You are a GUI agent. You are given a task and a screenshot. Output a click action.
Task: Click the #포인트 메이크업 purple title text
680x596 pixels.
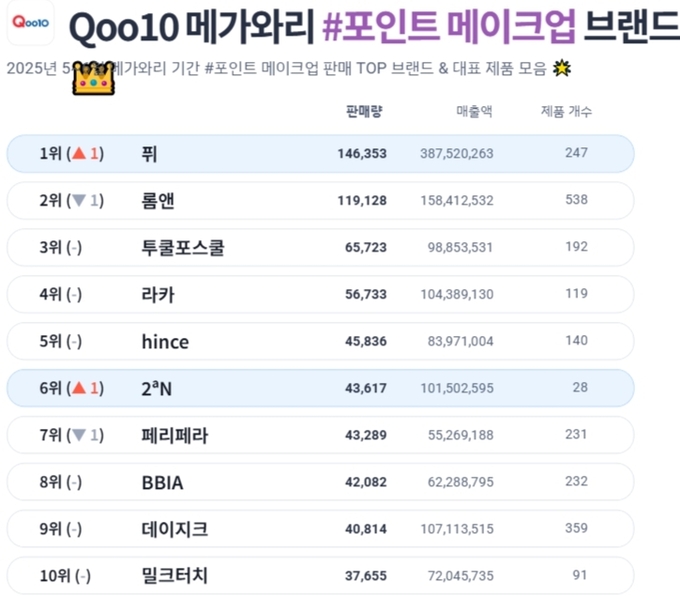[x=449, y=26]
